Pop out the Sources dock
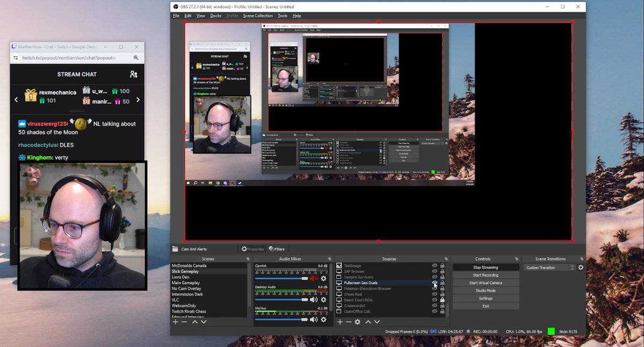This screenshot has height=347, width=644. (445, 259)
